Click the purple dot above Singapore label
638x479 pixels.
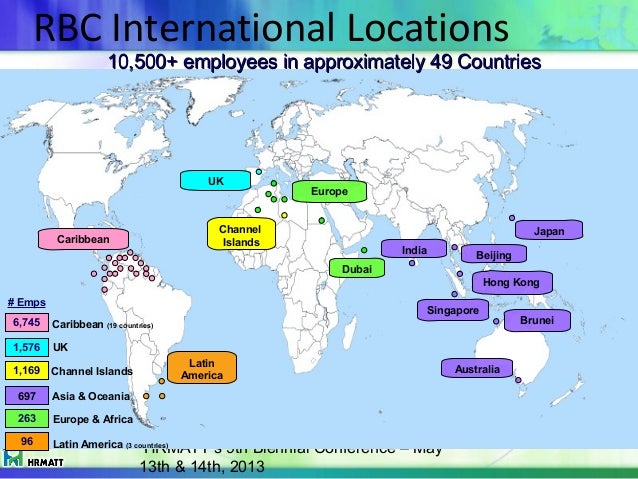pyautogui.click(x=455, y=294)
